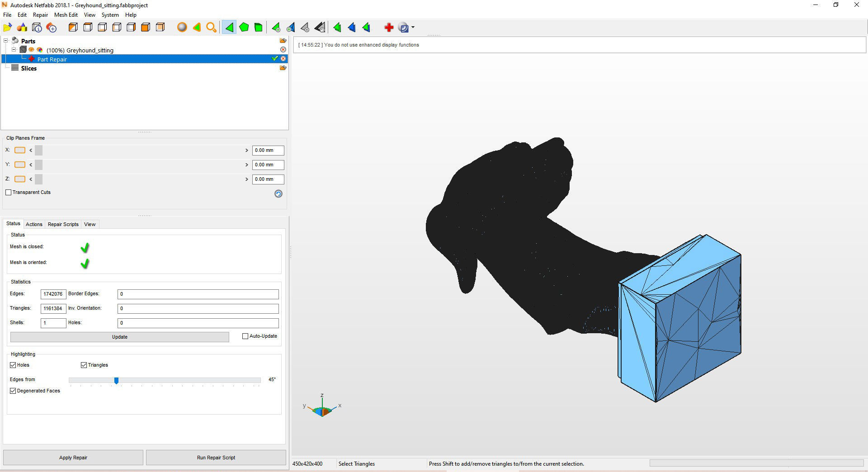Switch to the Repair Scripts tab
The height and width of the screenshot is (472, 868).
pyautogui.click(x=63, y=224)
